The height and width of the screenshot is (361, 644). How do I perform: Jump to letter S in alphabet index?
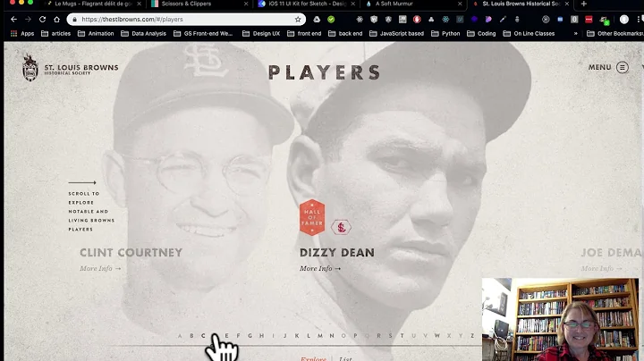[390, 336]
